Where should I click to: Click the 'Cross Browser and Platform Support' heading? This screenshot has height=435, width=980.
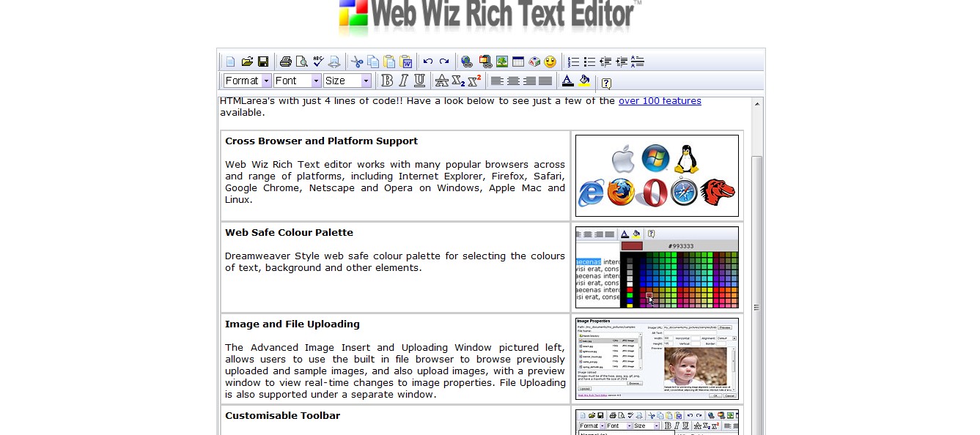tap(321, 141)
